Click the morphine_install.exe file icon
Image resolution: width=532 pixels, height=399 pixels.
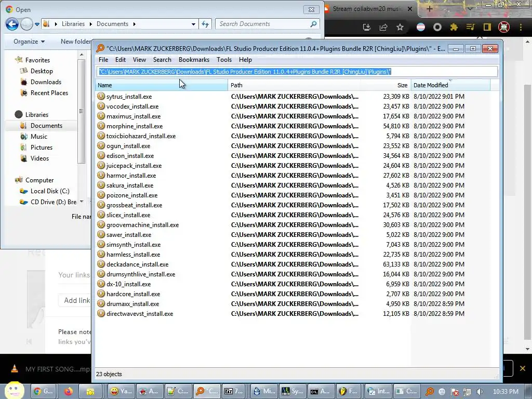coord(101,126)
